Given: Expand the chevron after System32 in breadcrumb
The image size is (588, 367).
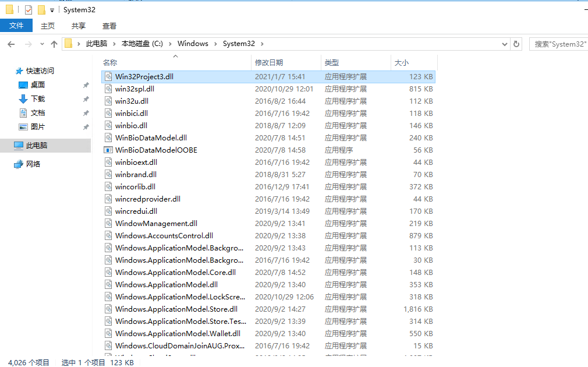Looking at the screenshot, I should [x=262, y=44].
